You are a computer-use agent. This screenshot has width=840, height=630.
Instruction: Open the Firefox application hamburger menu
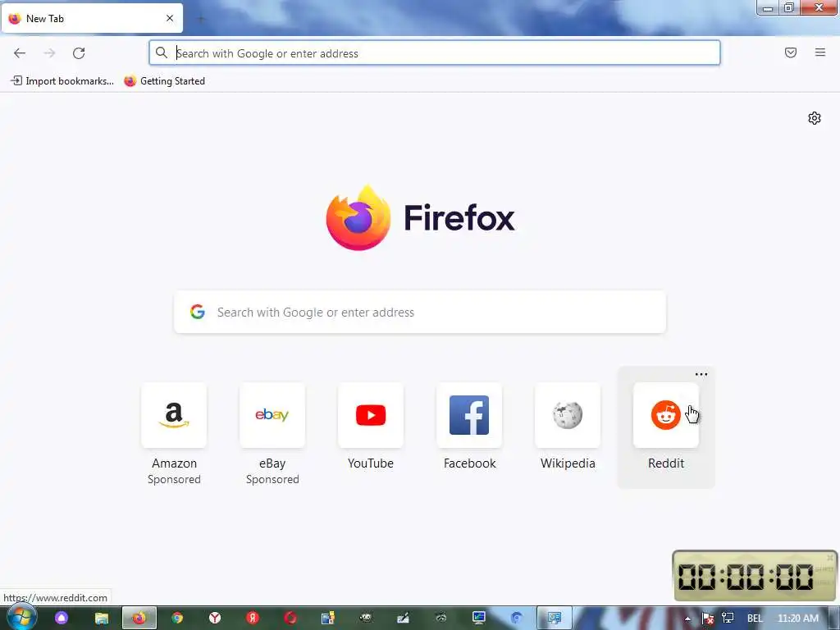pos(820,52)
